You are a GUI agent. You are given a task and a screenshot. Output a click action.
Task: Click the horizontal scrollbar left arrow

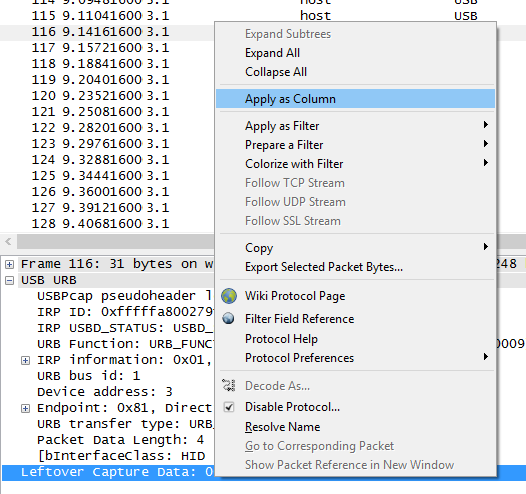click(x=8, y=241)
